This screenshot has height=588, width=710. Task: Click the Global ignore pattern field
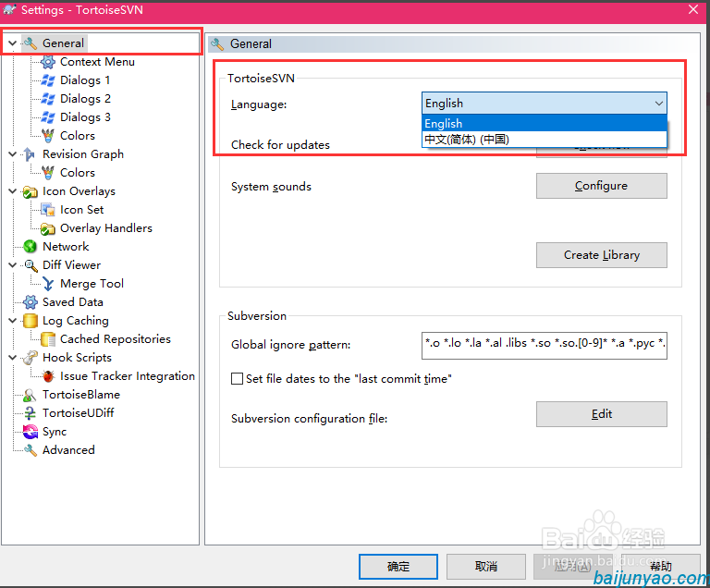[544, 345]
